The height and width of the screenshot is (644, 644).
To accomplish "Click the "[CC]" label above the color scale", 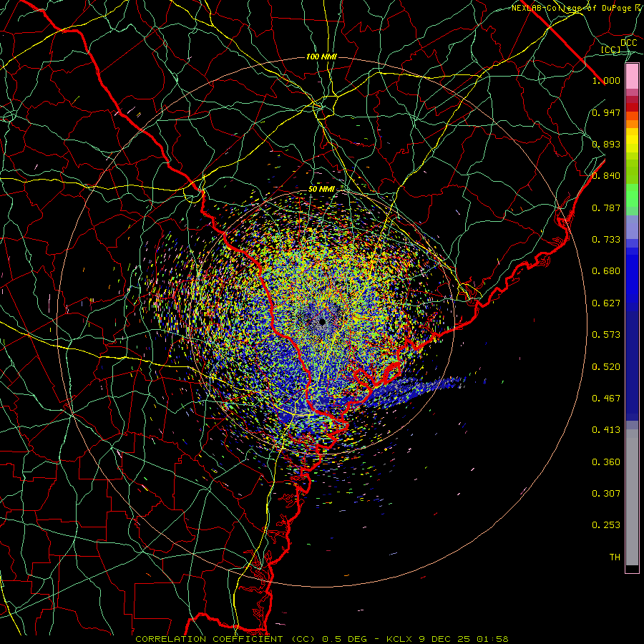I will click(610, 49).
